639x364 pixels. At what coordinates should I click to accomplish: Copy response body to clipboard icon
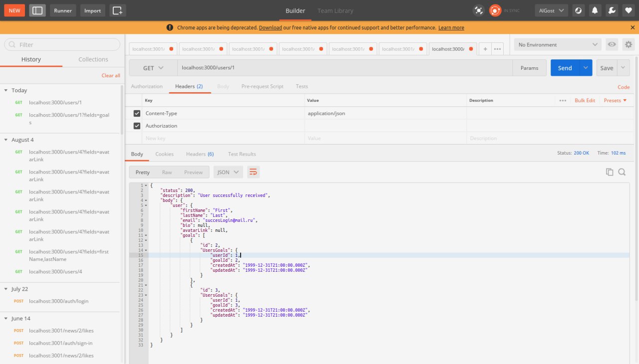610,172
